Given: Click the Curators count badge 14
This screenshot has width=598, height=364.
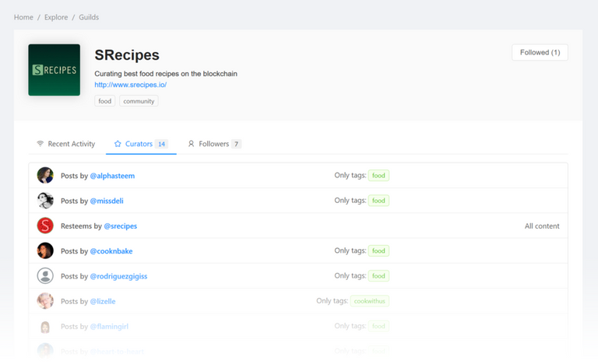Looking at the screenshot, I should click(162, 144).
